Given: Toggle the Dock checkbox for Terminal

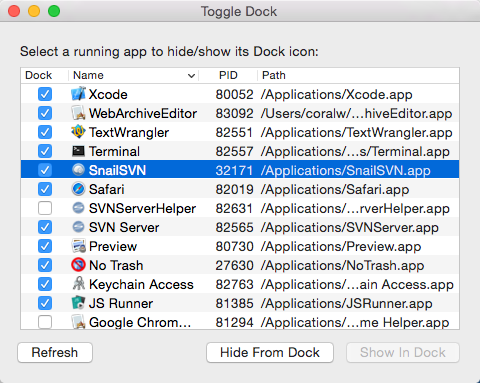Looking at the screenshot, I should 45,151.
